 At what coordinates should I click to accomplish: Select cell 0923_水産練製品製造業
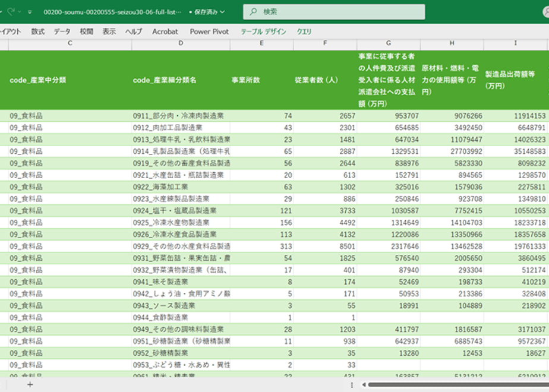[x=181, y=199]
